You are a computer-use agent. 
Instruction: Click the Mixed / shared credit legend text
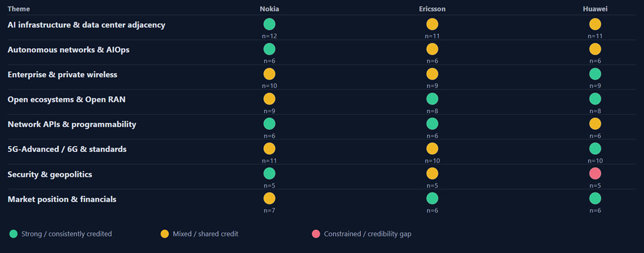205,234
